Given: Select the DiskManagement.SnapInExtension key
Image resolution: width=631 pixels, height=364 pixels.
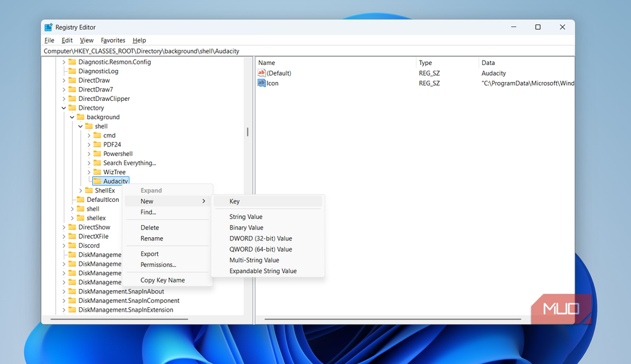Looking at the screenshot, I should (x=126, y=310).
